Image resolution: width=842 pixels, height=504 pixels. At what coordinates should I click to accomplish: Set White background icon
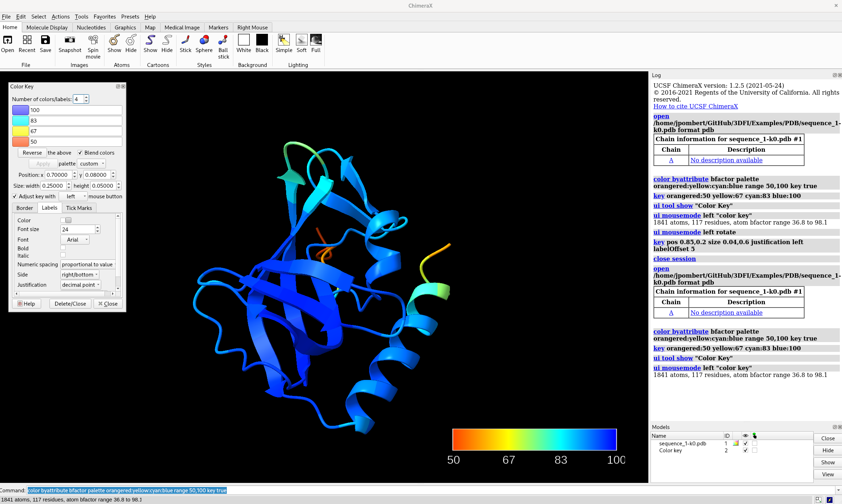click(x=244, y=40)
